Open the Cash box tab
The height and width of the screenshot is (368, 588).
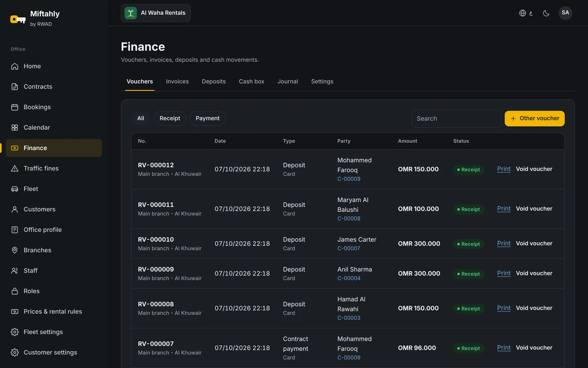coord(252,81)
